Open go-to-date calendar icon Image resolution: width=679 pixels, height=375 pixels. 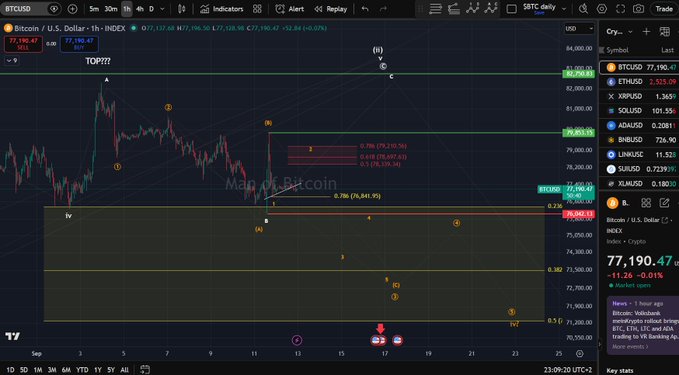(x=145, y=369)
